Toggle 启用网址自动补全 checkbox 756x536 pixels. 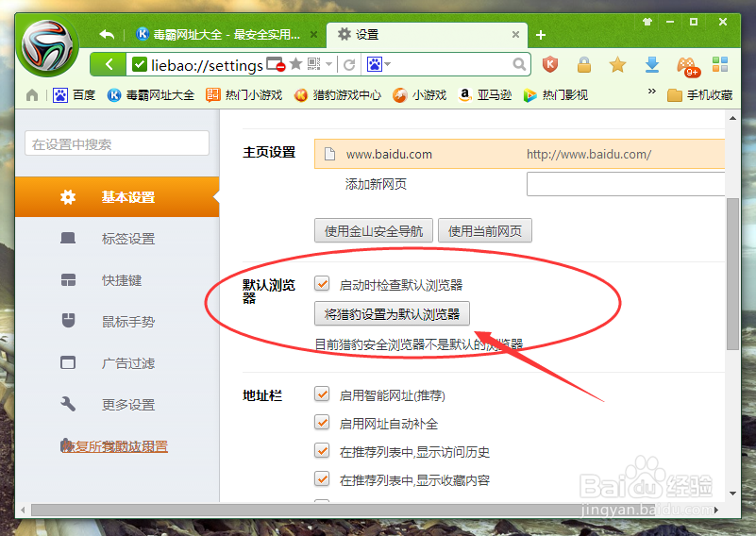pyautogui.click(x=322, y=423)
